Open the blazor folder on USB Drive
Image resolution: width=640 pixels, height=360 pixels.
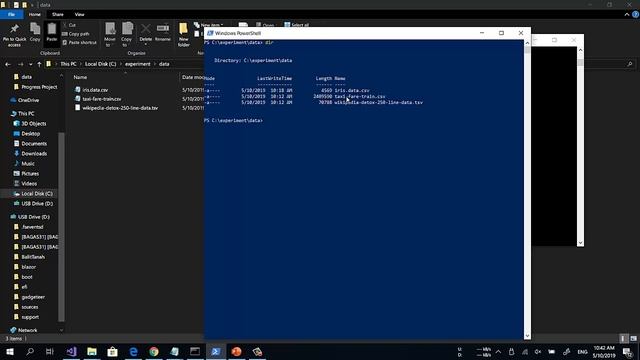(29, 267)
